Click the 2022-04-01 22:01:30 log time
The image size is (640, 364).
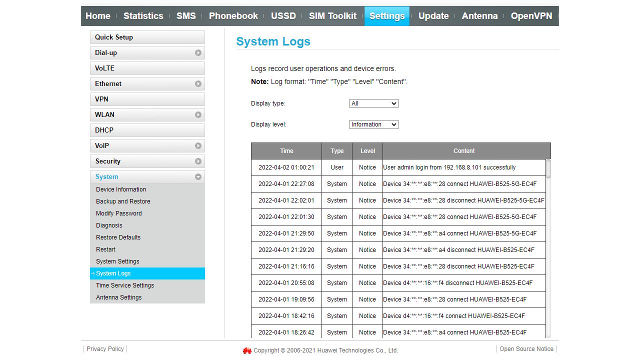point(286,217)
